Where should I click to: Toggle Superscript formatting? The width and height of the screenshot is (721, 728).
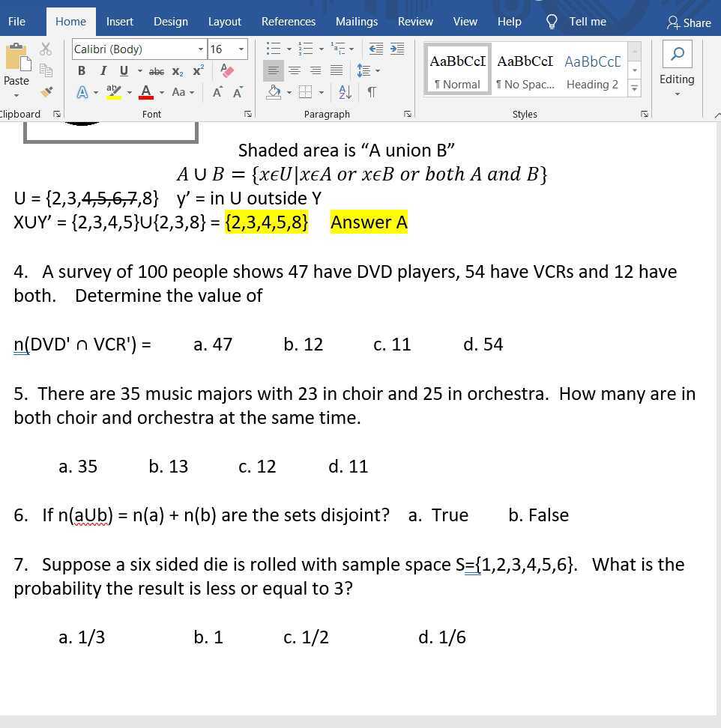coord(199,70)
